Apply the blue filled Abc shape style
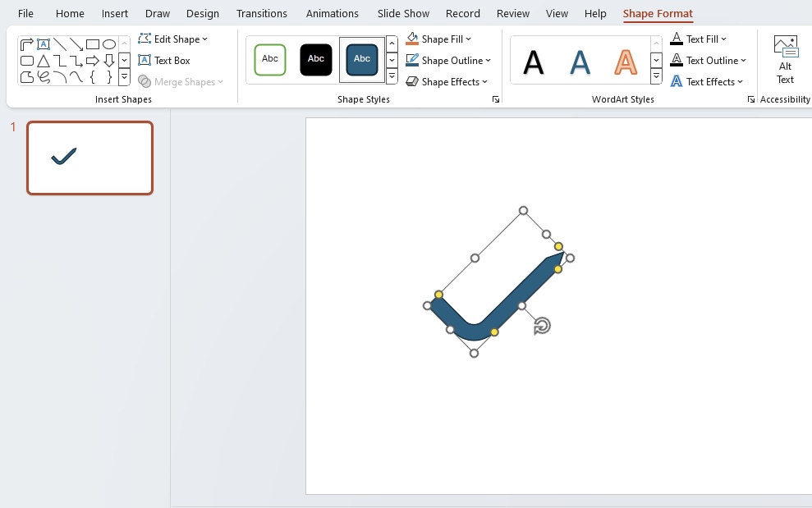 point(361,60)
